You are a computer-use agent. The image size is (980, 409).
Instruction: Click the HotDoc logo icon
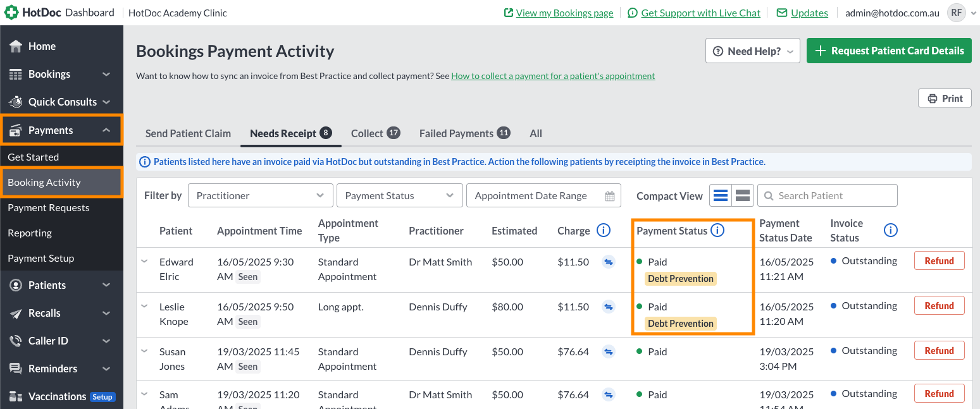click(x=11, y=13)
